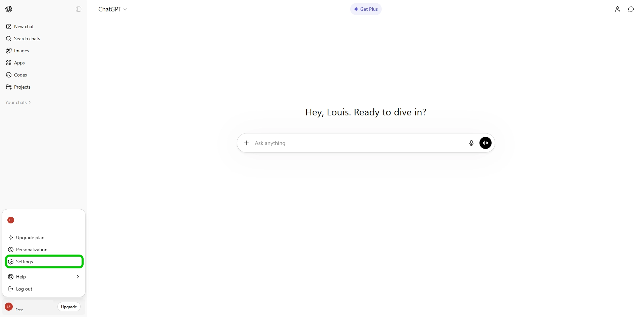Click the plus attach button in prompt box
The image size is (644, 317).
pyautogui.click(x=246, y=143)
